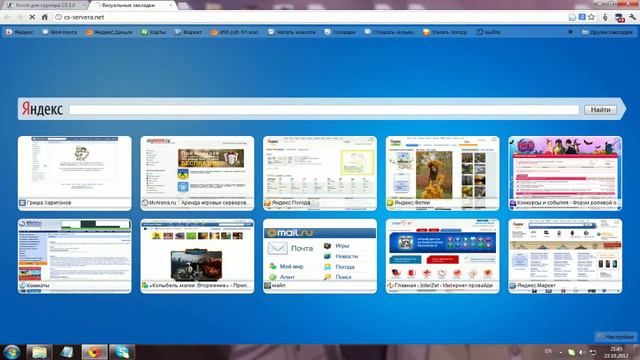This screenshot has width=640, height=360.
Task: Open Моя почта bookmark
Action: [60, 32]
